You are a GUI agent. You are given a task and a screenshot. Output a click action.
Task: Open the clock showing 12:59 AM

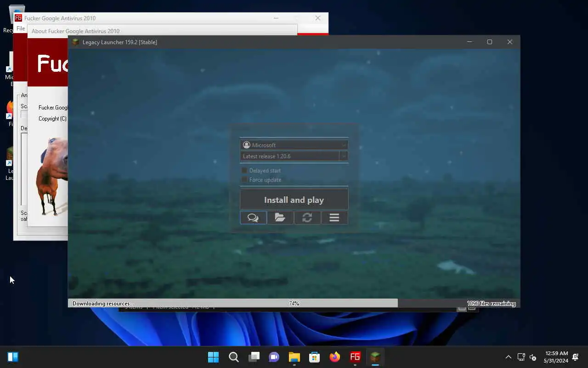(x=556, y=357)
